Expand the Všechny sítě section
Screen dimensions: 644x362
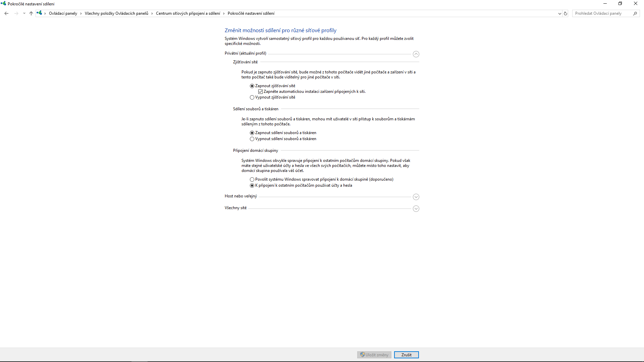[416, 208]
